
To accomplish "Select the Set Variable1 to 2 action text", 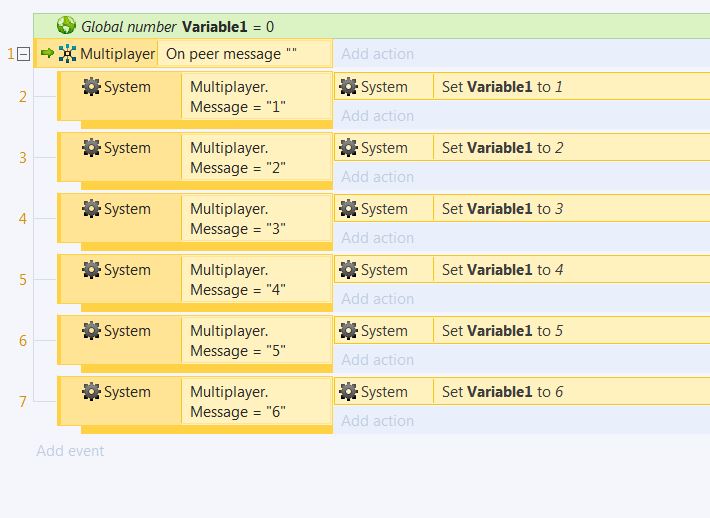I will (503, 148).
